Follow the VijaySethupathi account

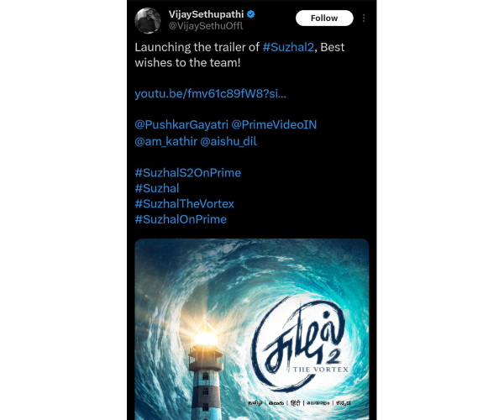(x=324, y=18)
